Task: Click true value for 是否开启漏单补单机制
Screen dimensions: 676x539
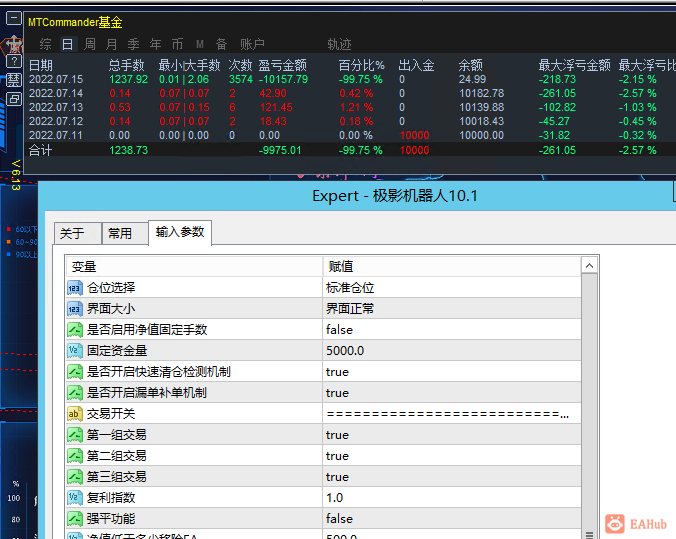Action: (451, 393)
